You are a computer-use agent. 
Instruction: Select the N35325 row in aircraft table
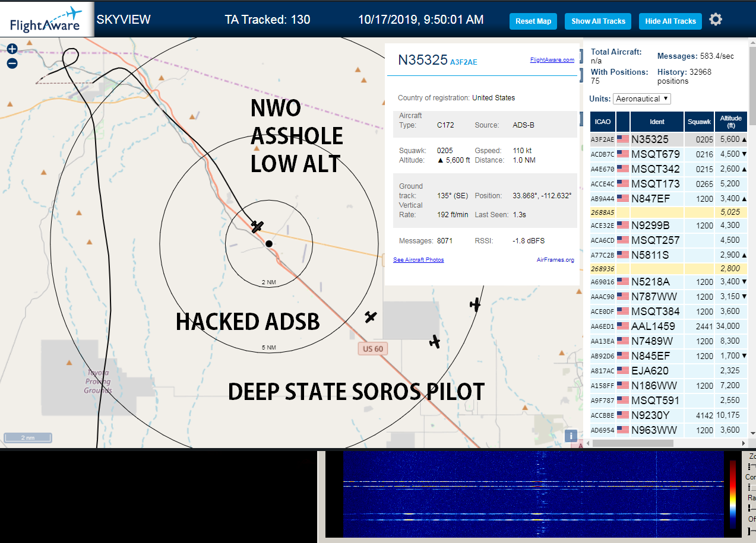pyautogui.click(x=669, y=139)
